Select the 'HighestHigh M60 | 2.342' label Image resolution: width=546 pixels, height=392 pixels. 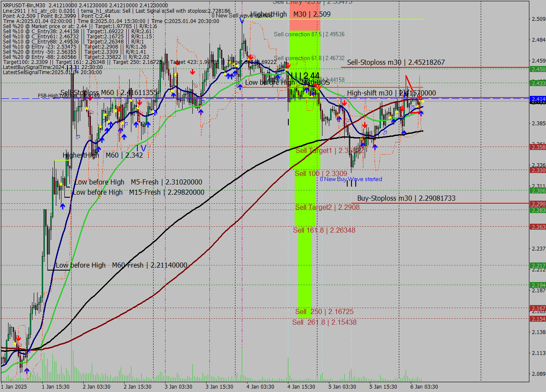103,155
